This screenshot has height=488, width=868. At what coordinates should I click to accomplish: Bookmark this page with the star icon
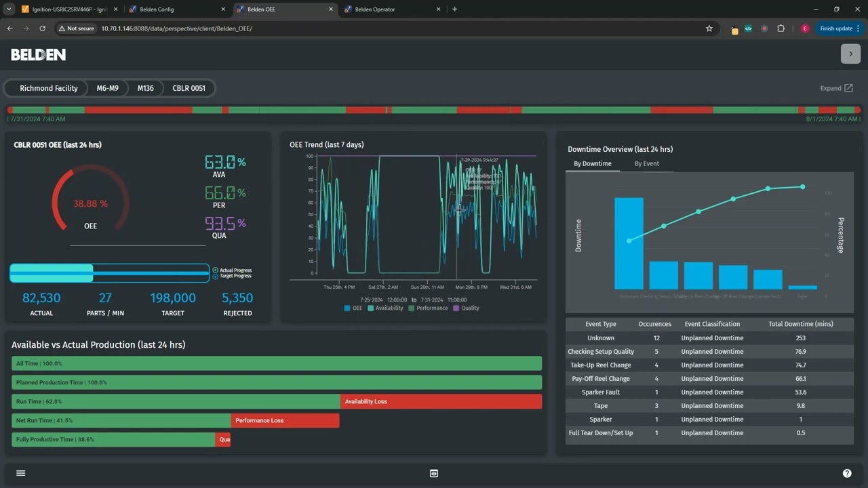point(709,28)
